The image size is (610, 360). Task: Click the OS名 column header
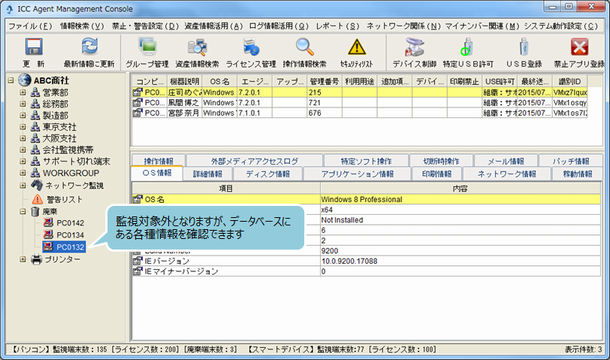[219, 81]
